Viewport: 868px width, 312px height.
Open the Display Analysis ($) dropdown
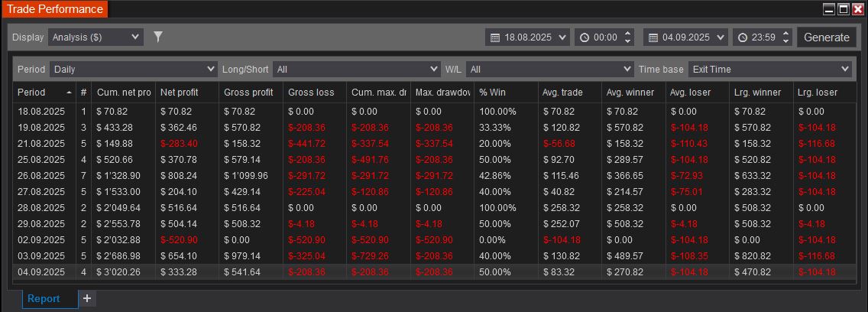click(96, 37)
